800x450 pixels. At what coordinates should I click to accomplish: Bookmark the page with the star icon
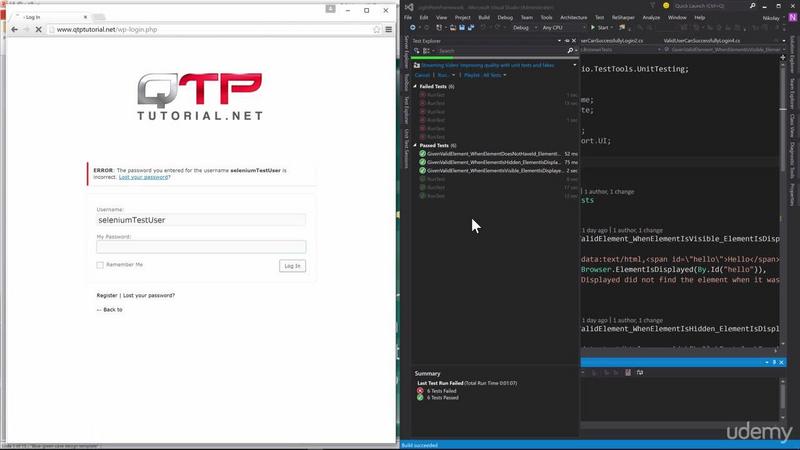point(377,30)
